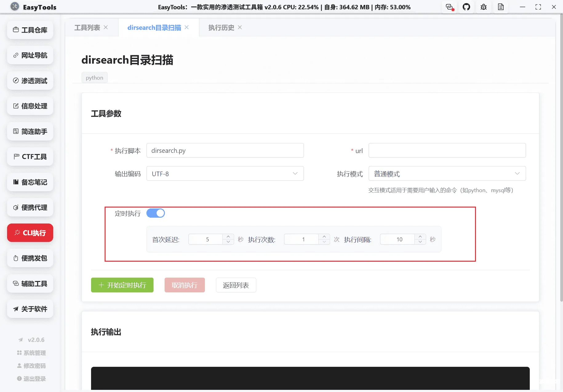This screenshot has height=392, width=563.
Task: Switch to the 执行历史 tab
Action: [220, 27]
